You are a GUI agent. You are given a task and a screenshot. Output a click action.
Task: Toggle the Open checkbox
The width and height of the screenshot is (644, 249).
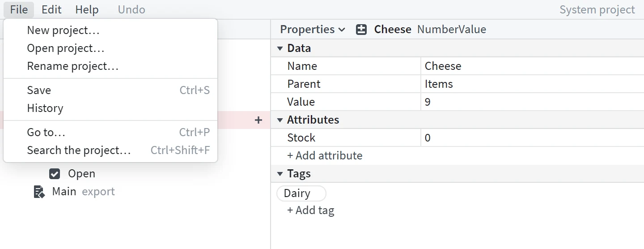[x=55, y=174]
